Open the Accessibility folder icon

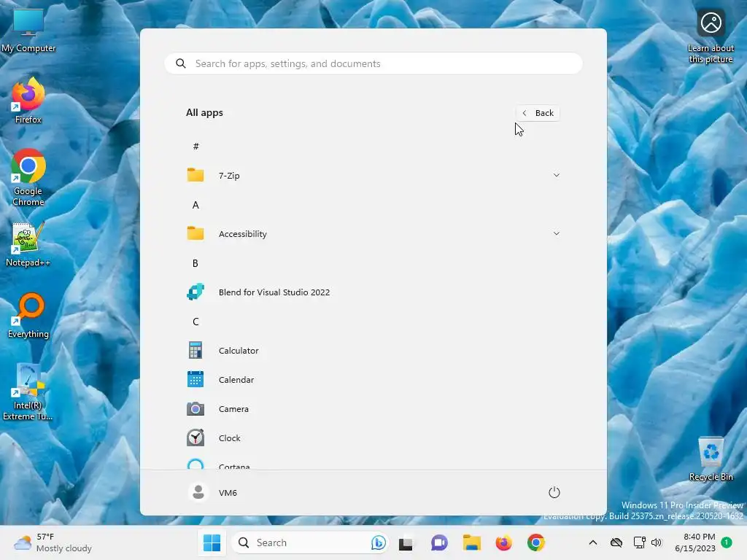tap(196, 233)
